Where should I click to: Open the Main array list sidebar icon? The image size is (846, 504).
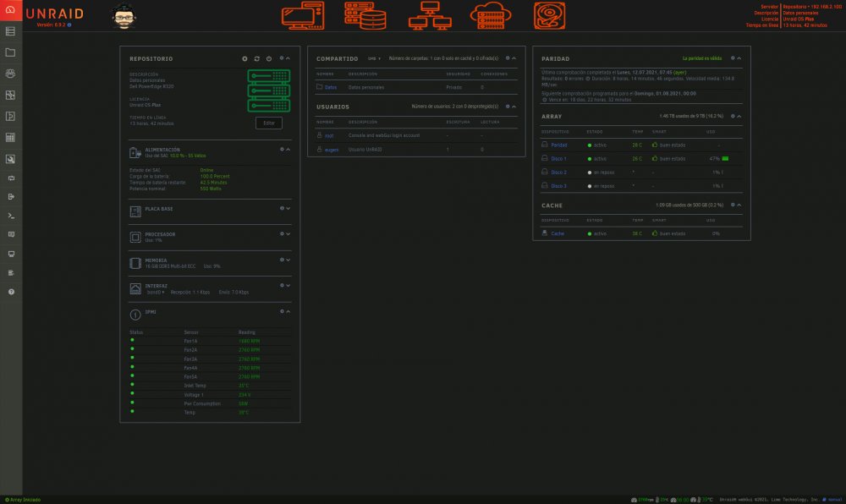[x=10, y=31]
